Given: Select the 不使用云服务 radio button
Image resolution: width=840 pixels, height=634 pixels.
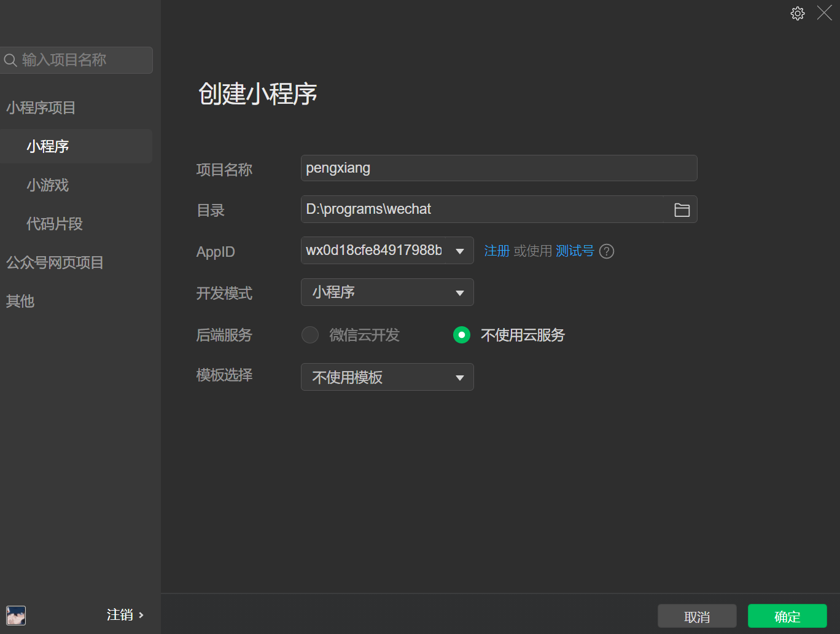Looking at the screenshot, I should [461, 335].
